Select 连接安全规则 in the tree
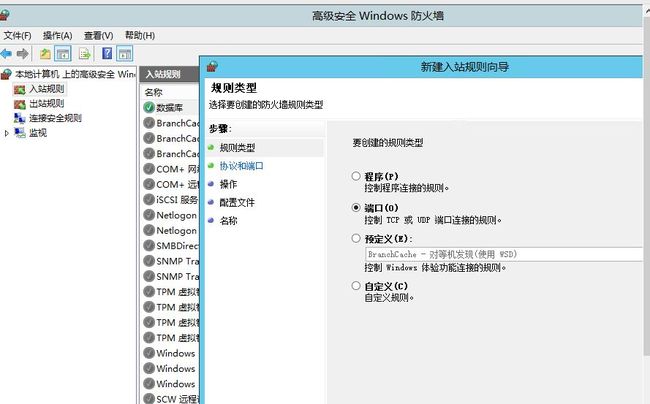Screen dimensions: 650x404 tap(56, 118)
